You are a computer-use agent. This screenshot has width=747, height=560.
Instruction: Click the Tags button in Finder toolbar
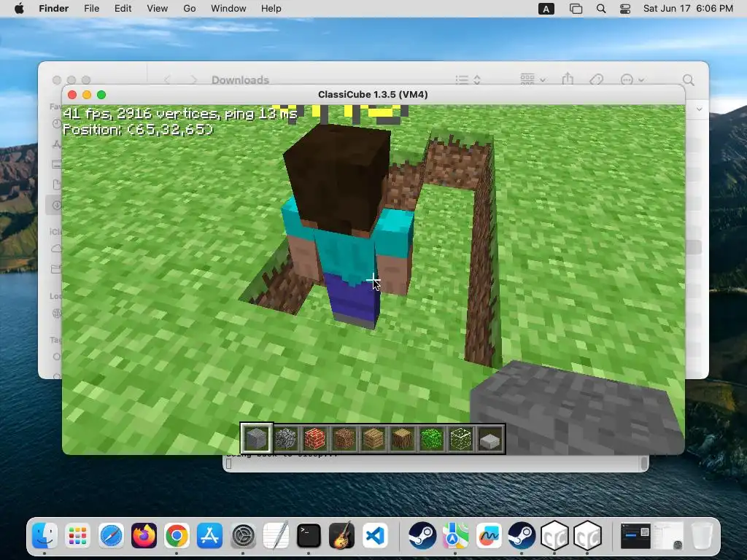[597, 79]
